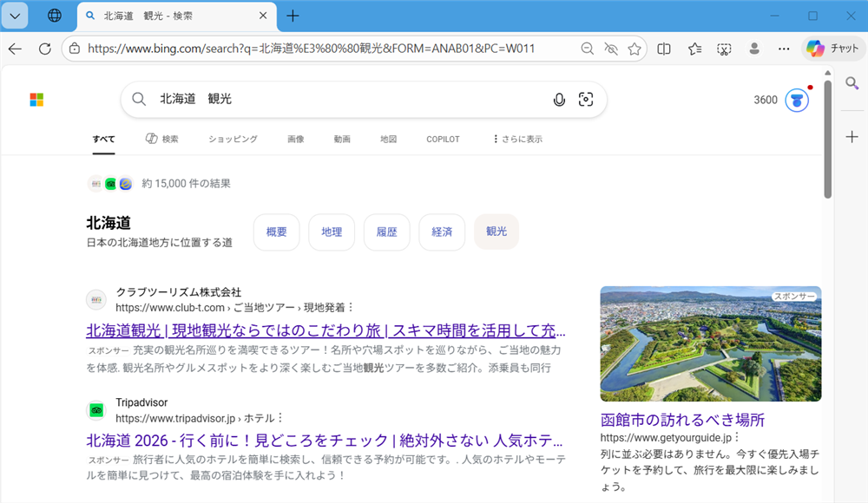This screenshot has width=868, height=503.
Task: Open Edge split screen view
Action: point(663,49)
